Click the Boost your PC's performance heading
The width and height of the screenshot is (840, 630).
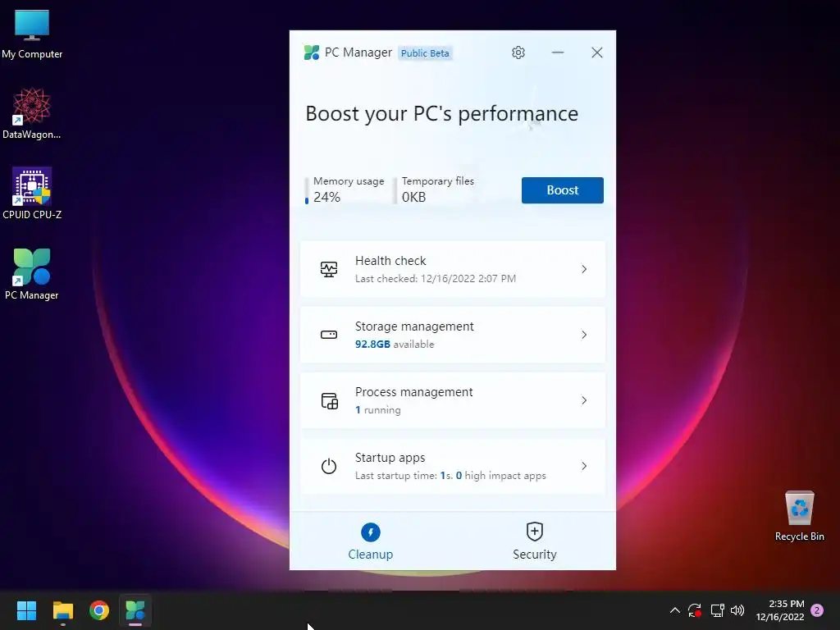[x=442, y=113]
